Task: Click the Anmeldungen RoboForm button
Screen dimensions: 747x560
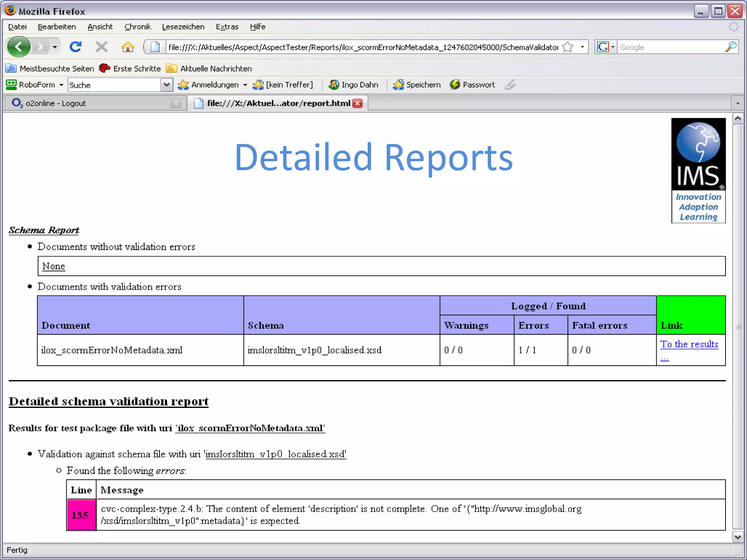Action: pos(208,85)
